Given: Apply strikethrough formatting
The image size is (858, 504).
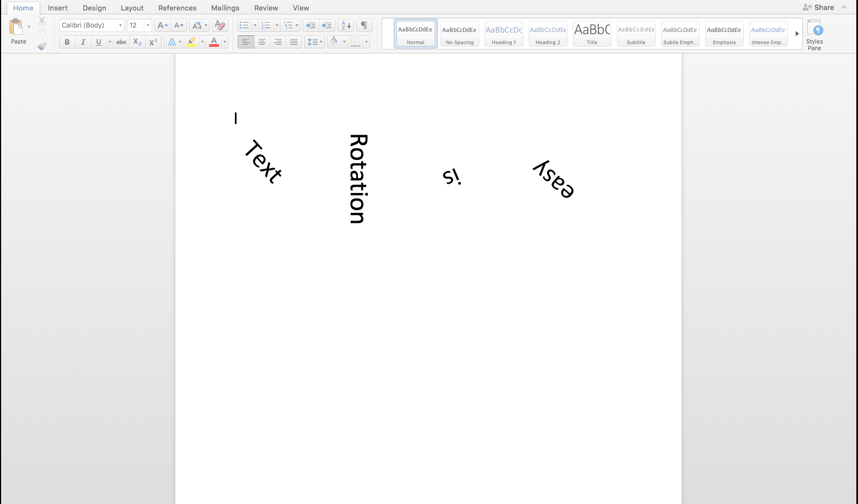Looking at the screenshot, I should (x=121, y=41).
